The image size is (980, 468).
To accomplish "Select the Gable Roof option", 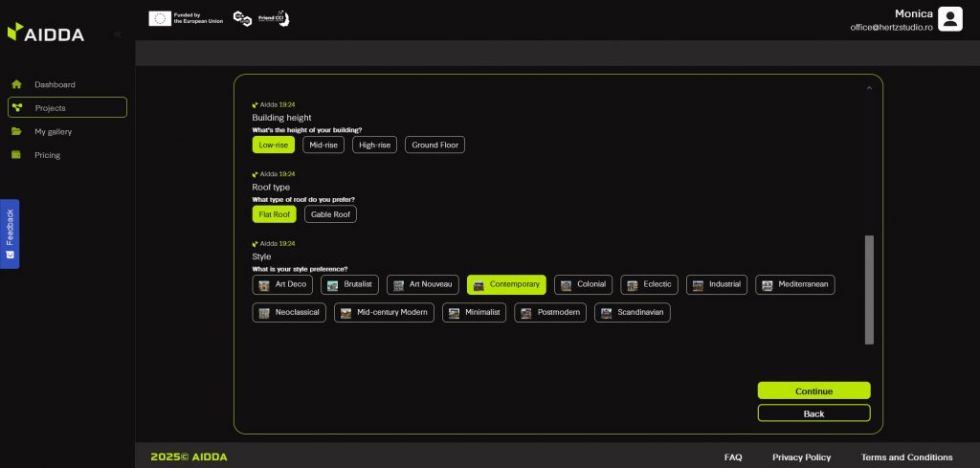I will (x=330, y=214).
